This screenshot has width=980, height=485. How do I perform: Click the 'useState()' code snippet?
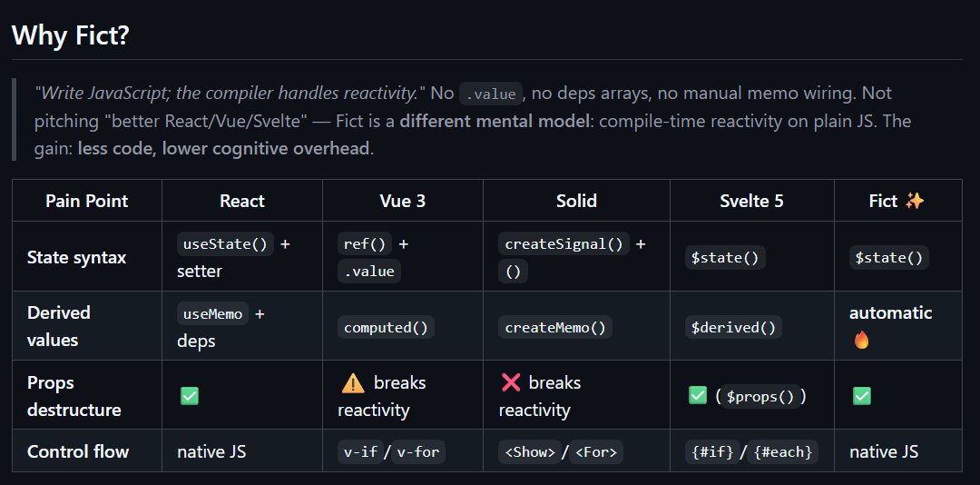[225, 244]
